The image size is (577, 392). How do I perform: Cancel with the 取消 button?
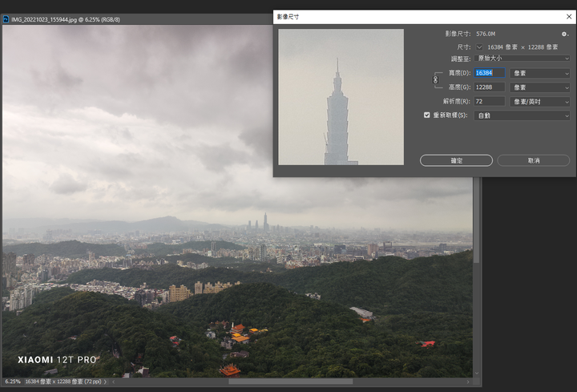point(534,160)
